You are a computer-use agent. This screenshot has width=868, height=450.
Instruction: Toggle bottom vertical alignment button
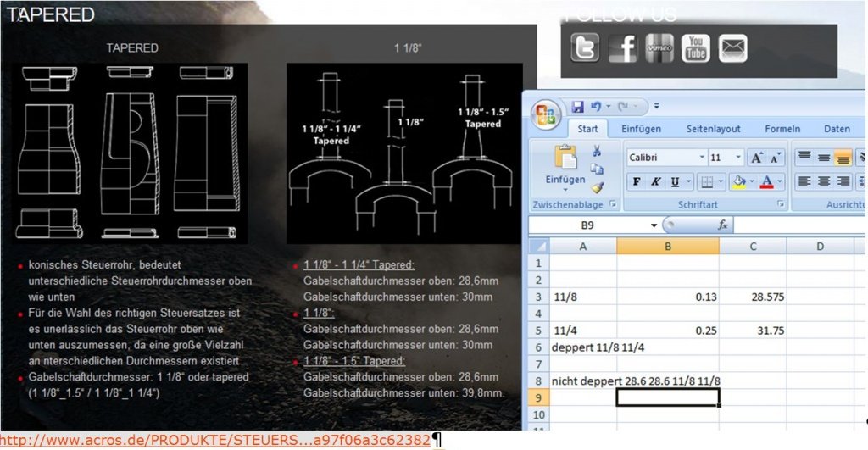[x=843, y=158]
